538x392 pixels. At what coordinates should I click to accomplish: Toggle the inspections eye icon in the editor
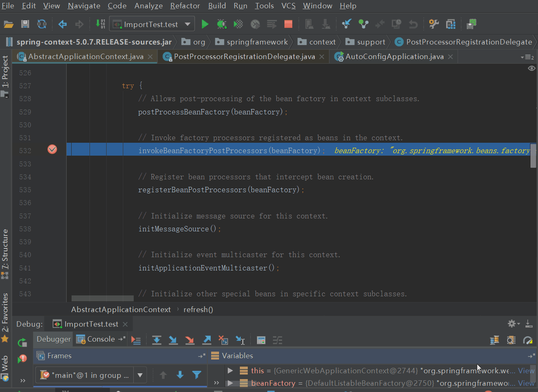(x=532, y=68)
